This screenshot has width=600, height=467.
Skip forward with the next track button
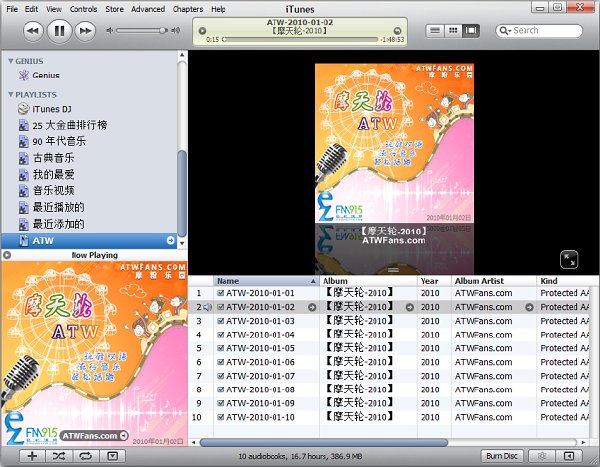point(85,31)
